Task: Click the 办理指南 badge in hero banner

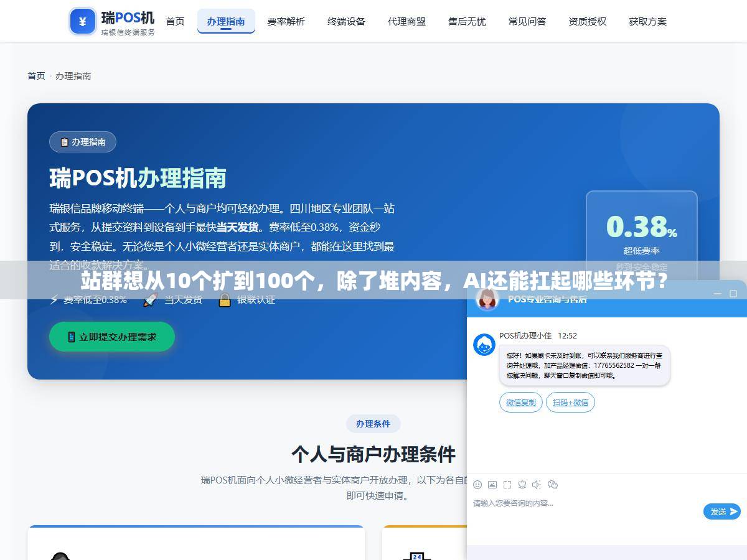Action: click(83, 142)
